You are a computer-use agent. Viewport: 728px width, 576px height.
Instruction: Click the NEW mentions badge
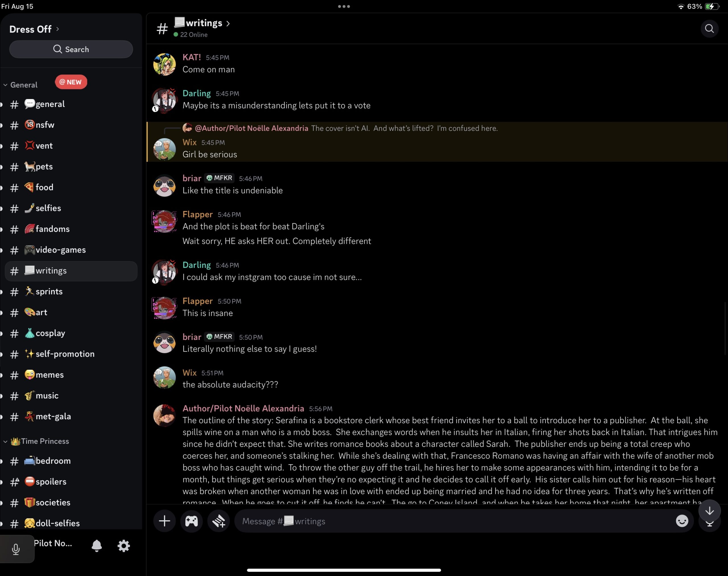pyautogui.click(x=71, y=82)
